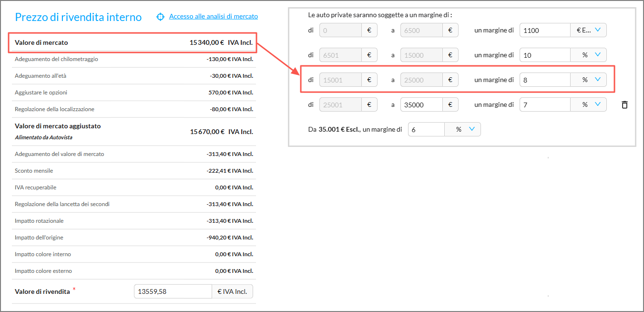Click Impatto colore esterno row label
This screenshot has width=644, height=312.
(x=43, y=271)
